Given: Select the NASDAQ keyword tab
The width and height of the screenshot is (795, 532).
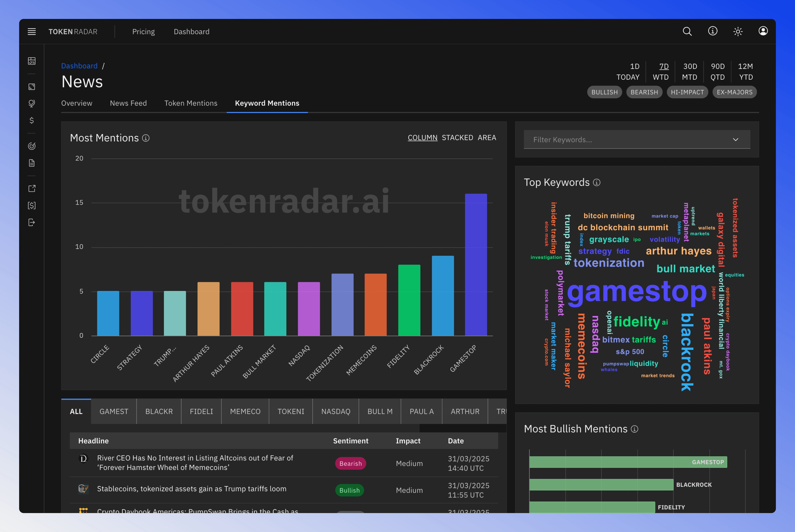Looking at the screenshot, I should click(336, 412).
